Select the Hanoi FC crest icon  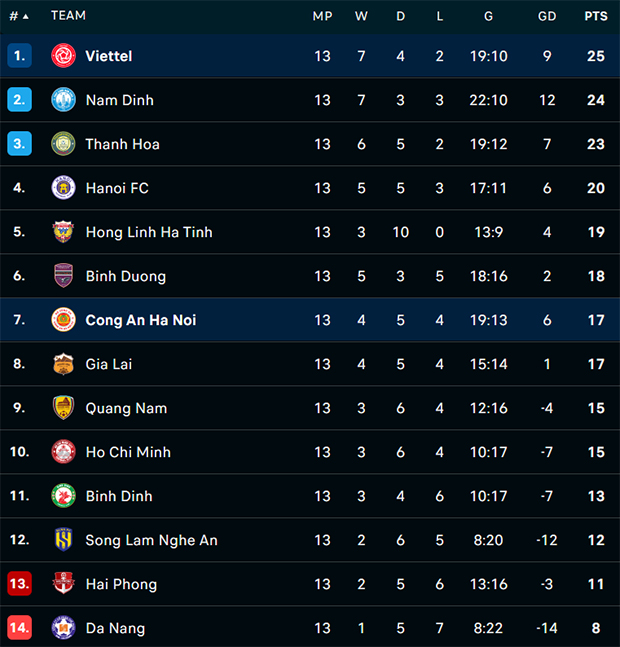[x=63, y=188]
